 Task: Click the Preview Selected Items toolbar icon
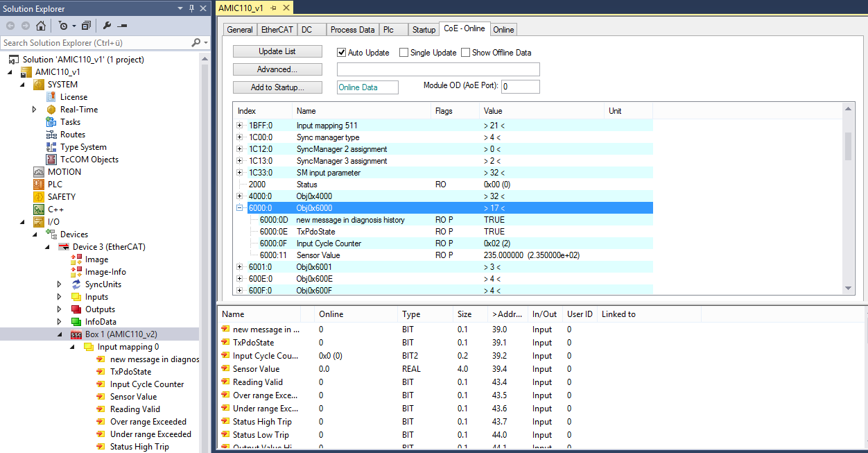coord(122,26)
